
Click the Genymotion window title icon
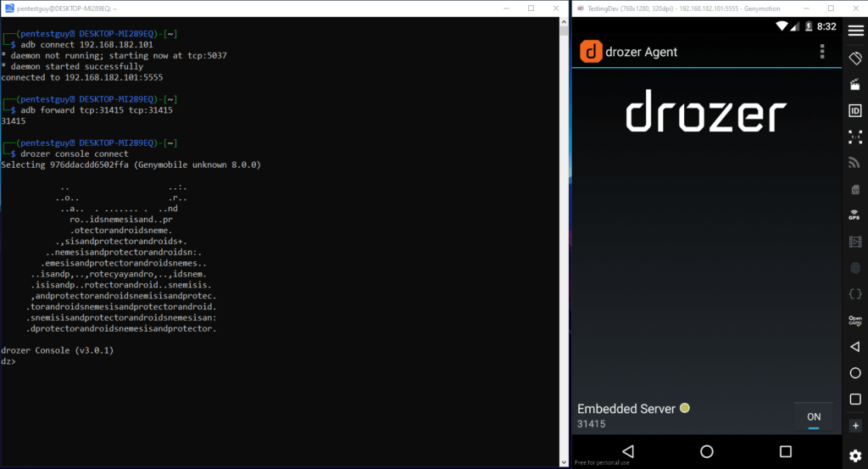580,8
